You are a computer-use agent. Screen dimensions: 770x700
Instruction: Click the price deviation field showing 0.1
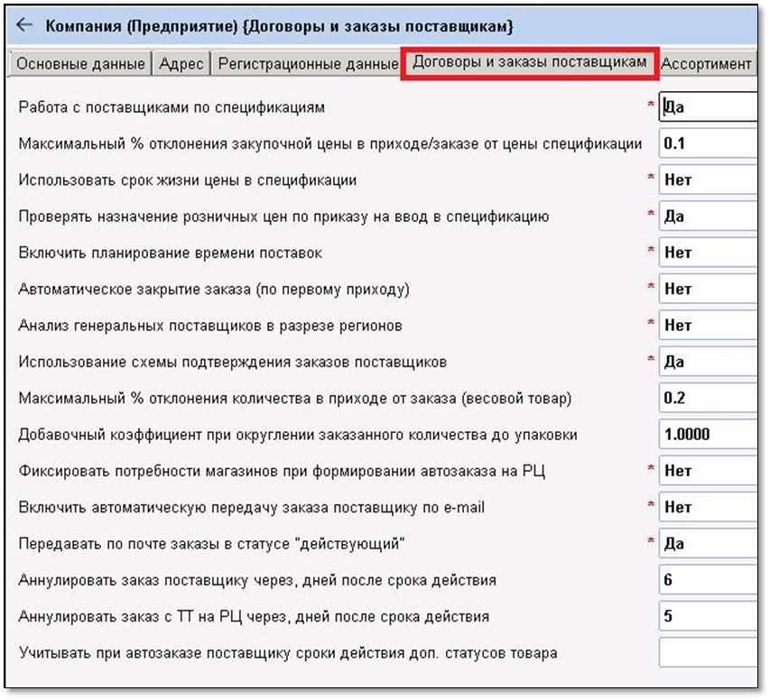(708, 143)
